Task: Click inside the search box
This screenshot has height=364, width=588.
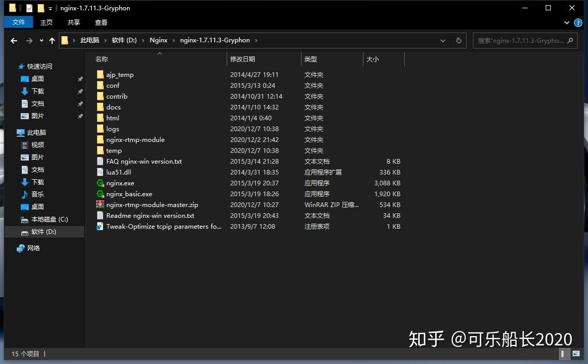Action: coord(516,40)
